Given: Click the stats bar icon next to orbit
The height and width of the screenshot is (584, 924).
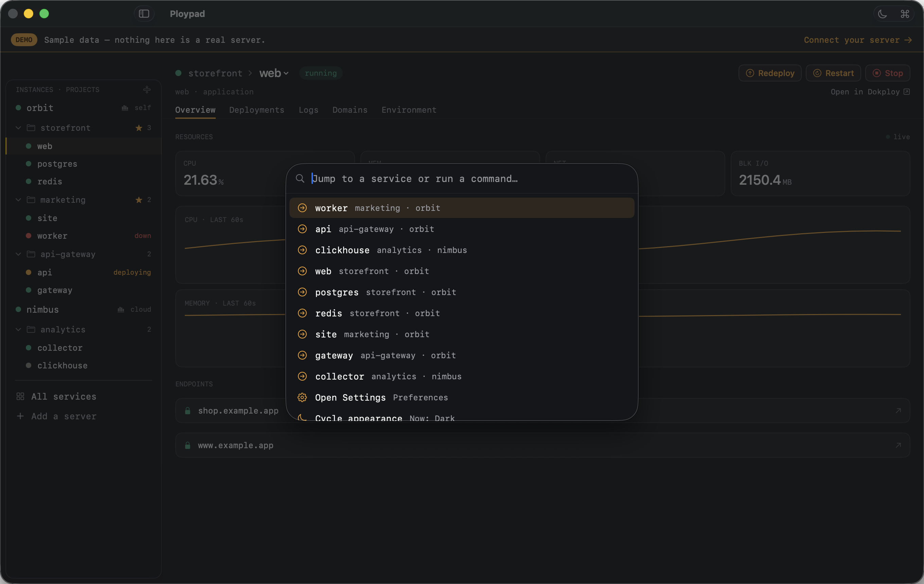Looking at the screenshot, I should tap(125, 108).
